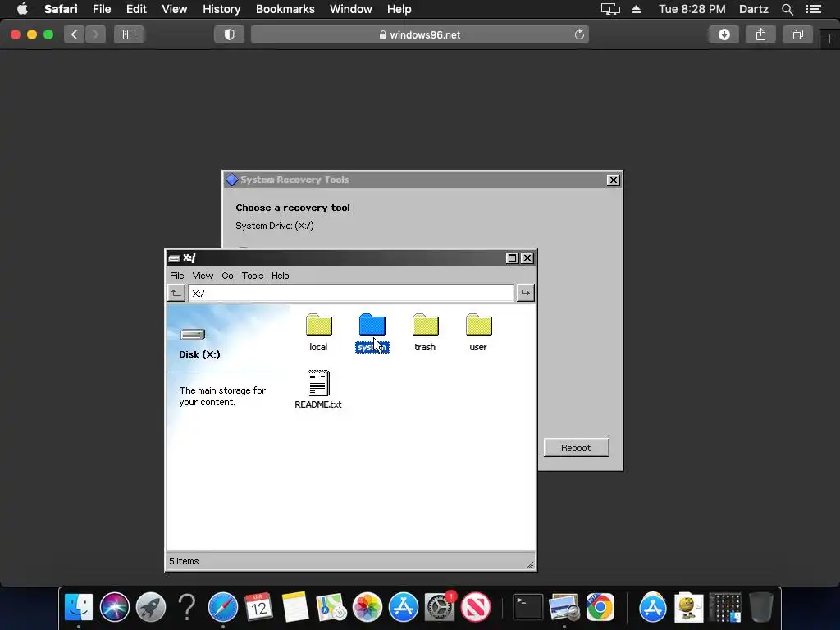Open System Preferences from the dock
Screen dimensions: 840x630
point(440,607)
